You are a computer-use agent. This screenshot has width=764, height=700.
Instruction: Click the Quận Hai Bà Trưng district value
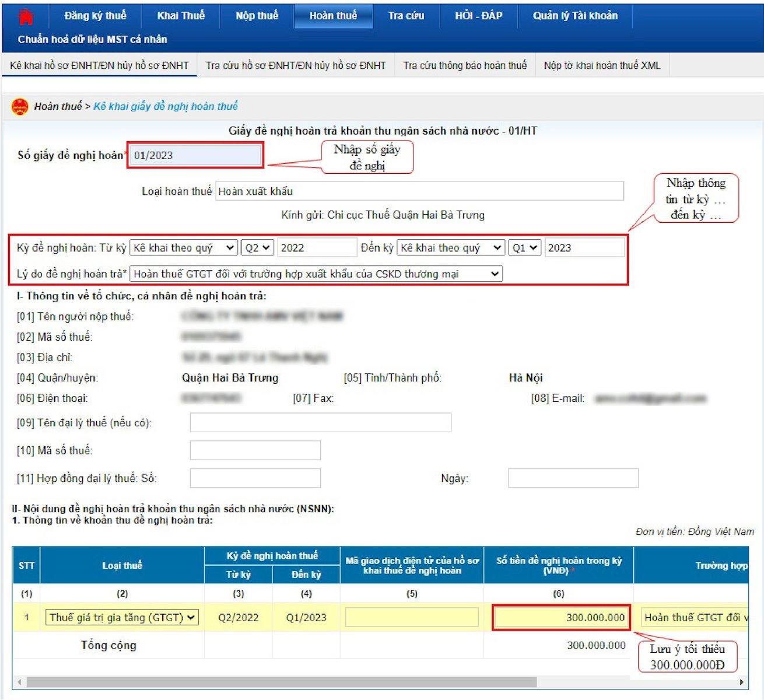point(230,378)
